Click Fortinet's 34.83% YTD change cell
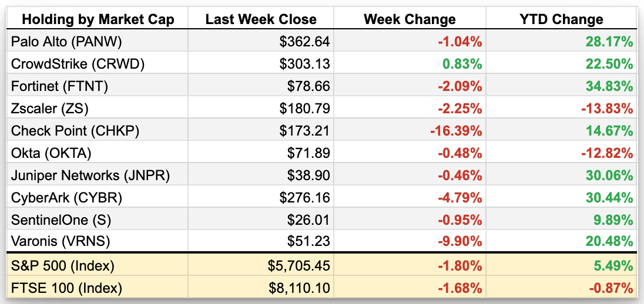The height and width of the screenshot is (304, 644). [x=609, y=86]
